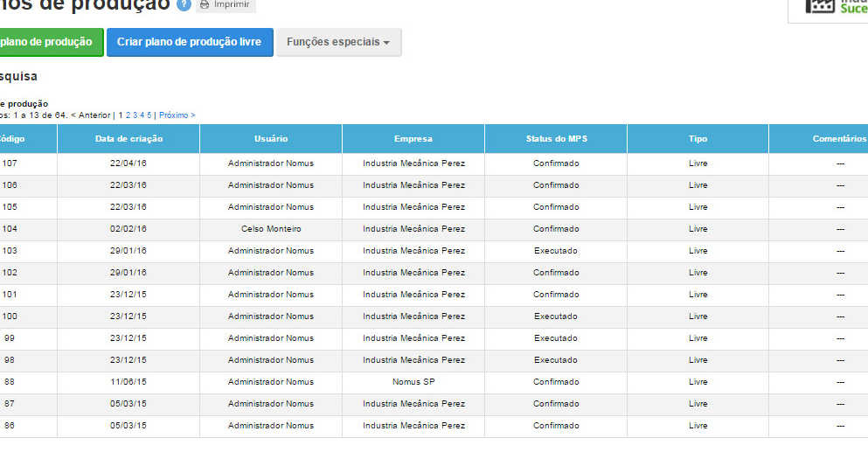868x452 pixels.
Task: Click Livre type in row 104
Action: point(698,229)
